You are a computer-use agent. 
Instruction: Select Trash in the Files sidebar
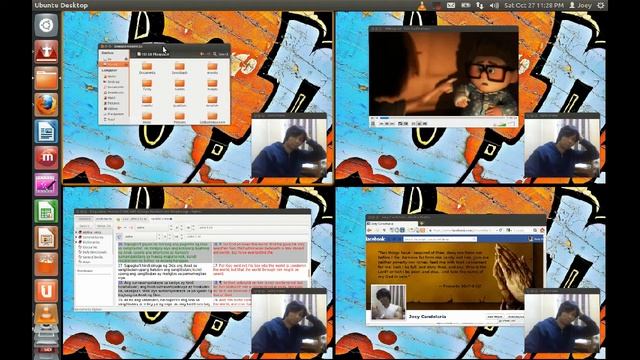coord(111,120)
